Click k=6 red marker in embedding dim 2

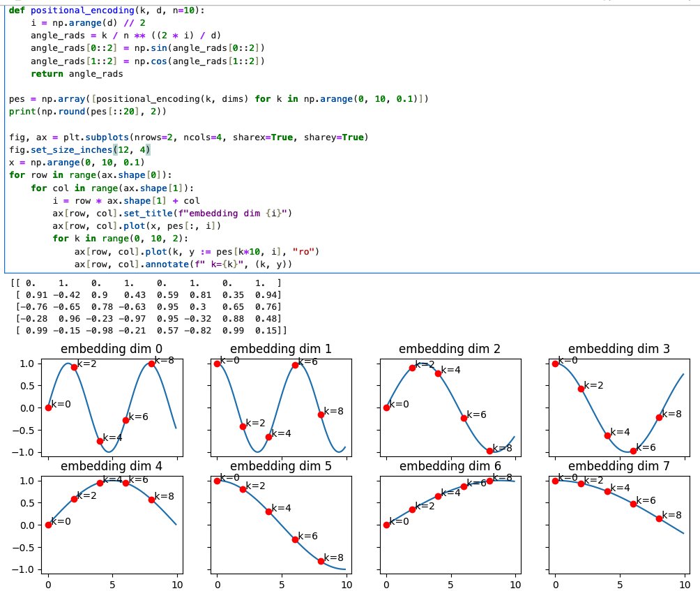[x=464, y=418]
